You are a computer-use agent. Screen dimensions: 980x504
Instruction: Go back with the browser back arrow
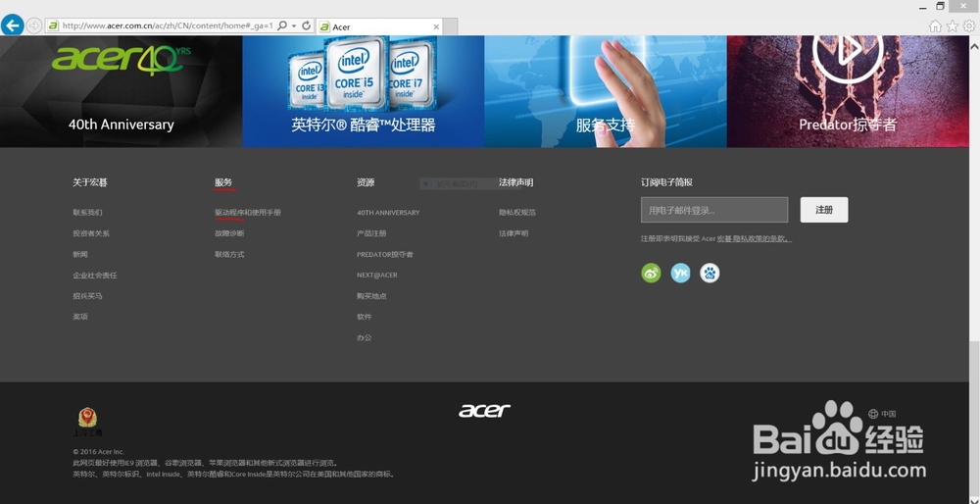pos(13,25)
